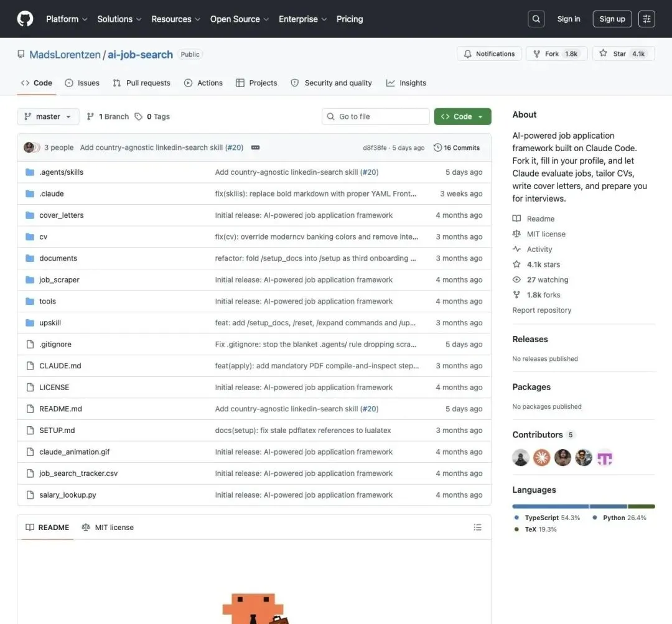
Task: Click the .gitignore file icon
Action: coord(30,344)
